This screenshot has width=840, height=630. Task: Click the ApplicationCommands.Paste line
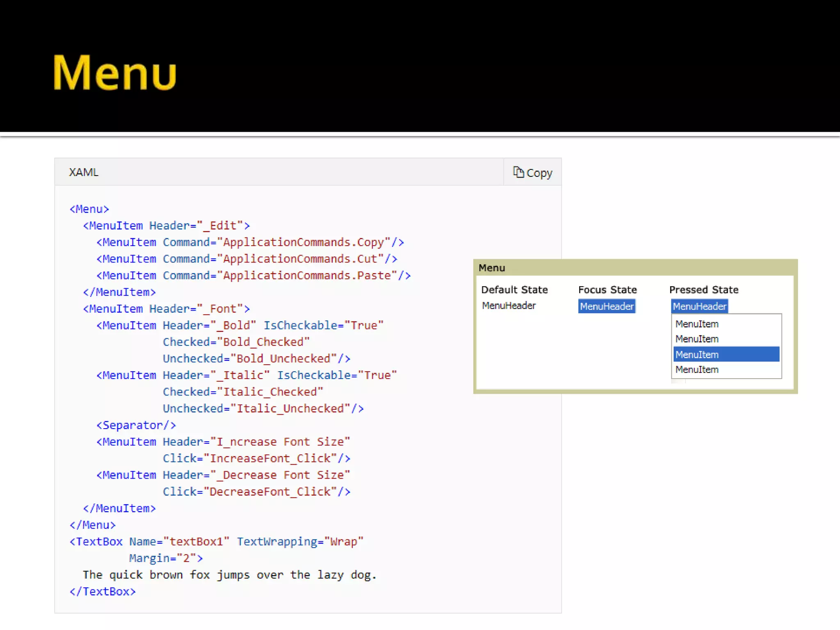pyautogui.click(x=253, y=276)
